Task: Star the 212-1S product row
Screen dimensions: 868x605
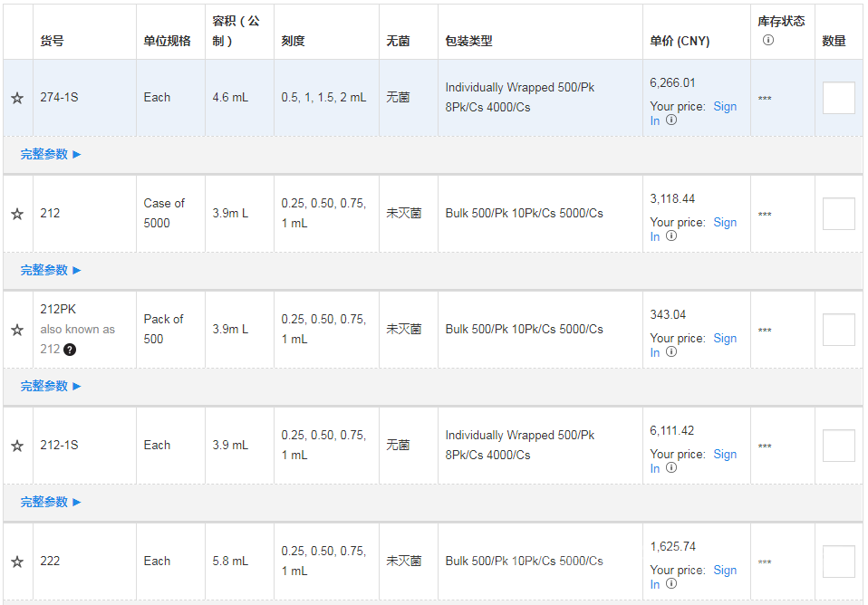Action: tap(17, 446)
